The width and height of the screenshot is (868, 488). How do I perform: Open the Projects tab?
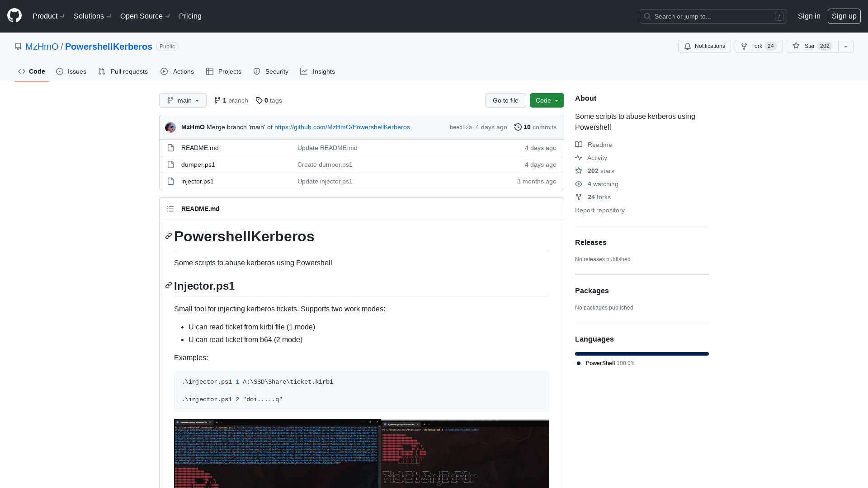click(x=224, y=71)
